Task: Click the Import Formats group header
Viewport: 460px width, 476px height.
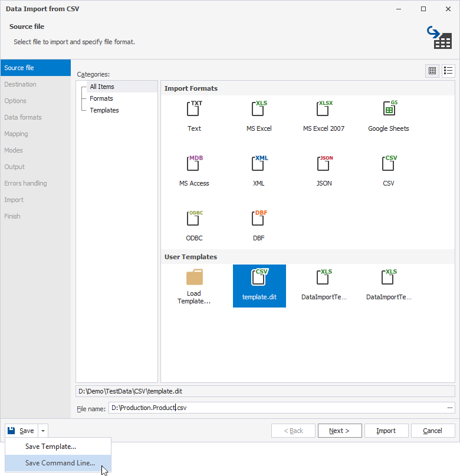Action: click(x=307, y=88)
